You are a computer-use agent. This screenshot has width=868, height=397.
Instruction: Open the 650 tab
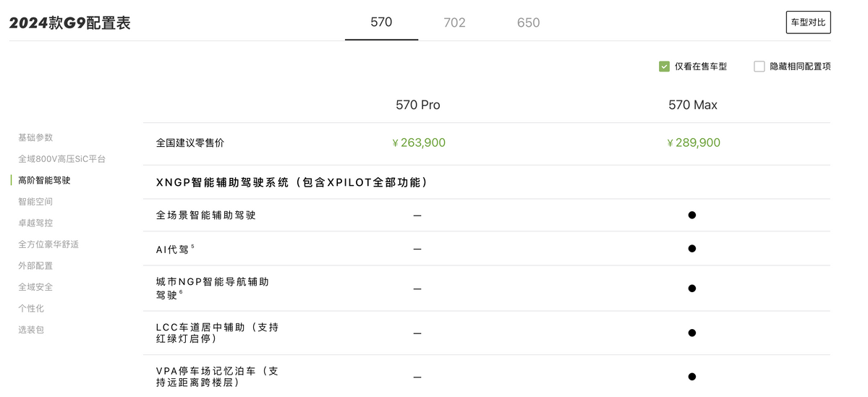(528, 23)
